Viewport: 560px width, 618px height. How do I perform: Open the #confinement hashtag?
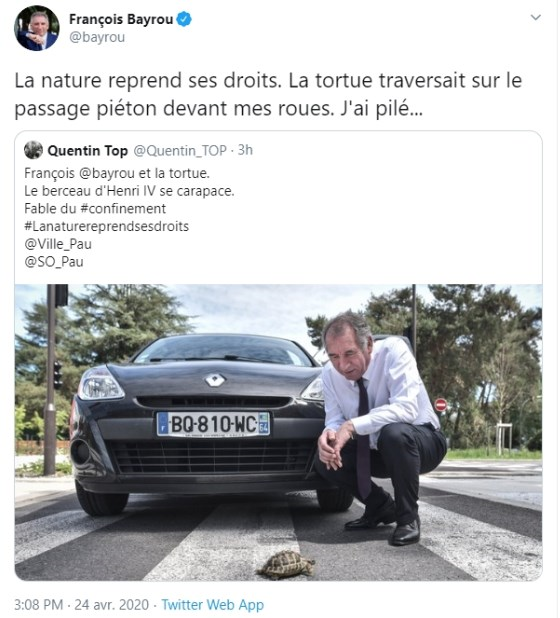123,208
